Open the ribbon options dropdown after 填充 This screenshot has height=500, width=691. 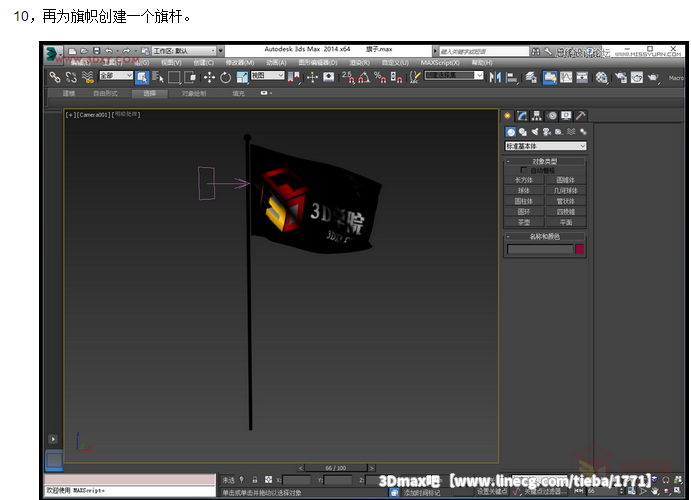(266, 93)
